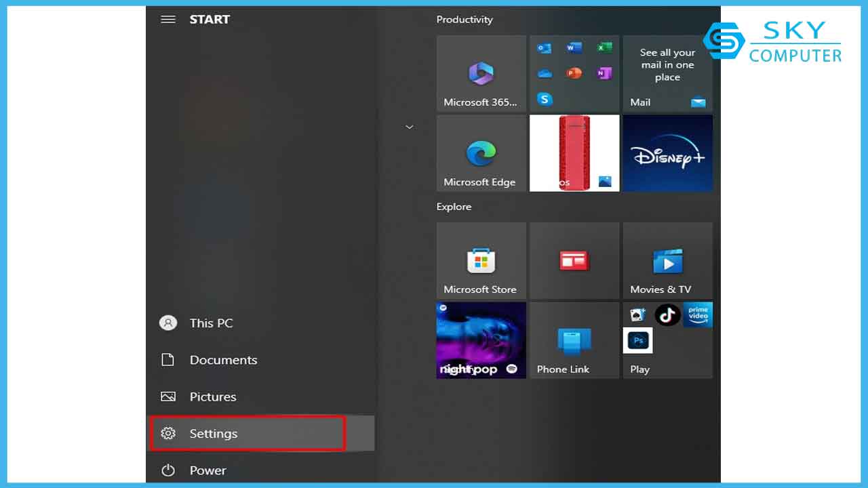The height and width of the screenshot is (488, 868).
Task: Launch the Microsoft Edge tile
Action: coord(481,153)
